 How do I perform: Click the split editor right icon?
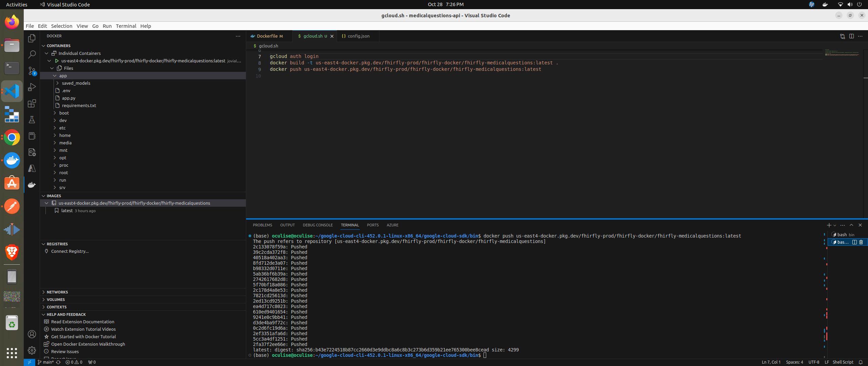[851, 36]
